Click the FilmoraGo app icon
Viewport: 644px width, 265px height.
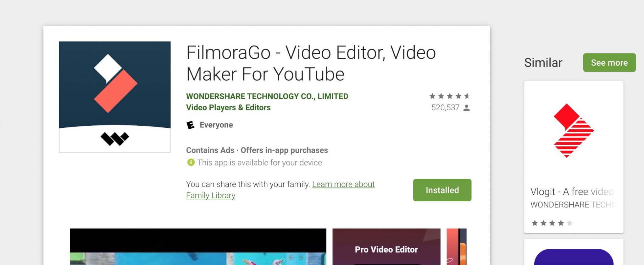click(x=115, y=97)
